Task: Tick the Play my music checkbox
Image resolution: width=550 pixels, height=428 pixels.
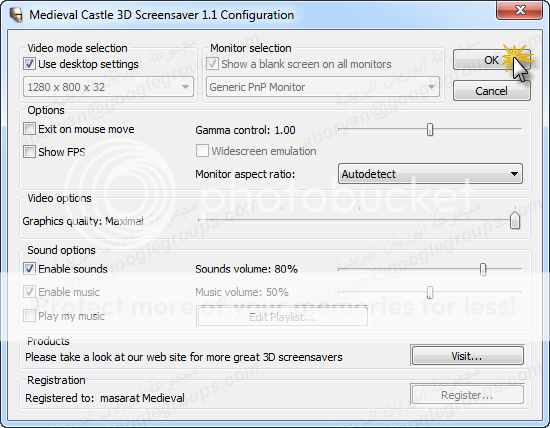Action: [29, 316]
